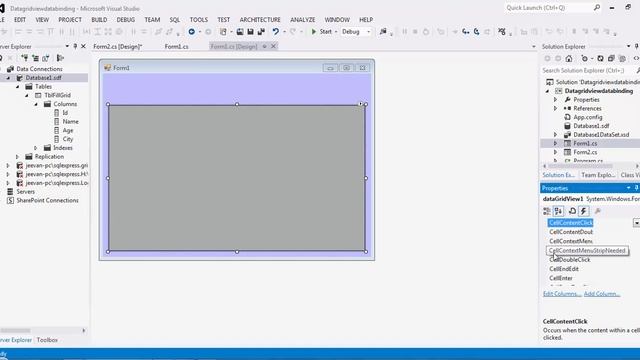Open the Properties panel options dropdown arrow
This screenshot has width=640, height=360.
pyautogui.click(x=629, y=188)
